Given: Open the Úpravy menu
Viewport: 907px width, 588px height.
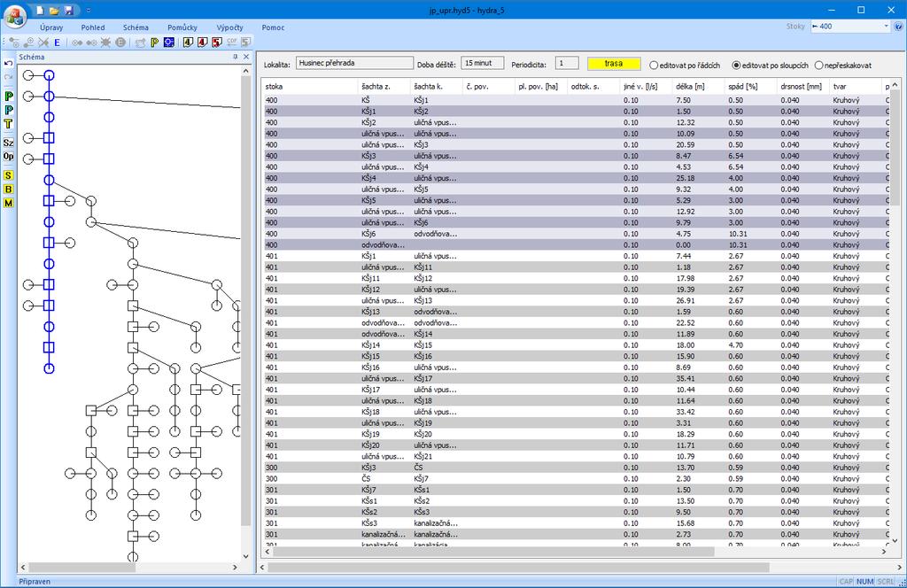Looking at the screenshot, I should tap(51, 27).
